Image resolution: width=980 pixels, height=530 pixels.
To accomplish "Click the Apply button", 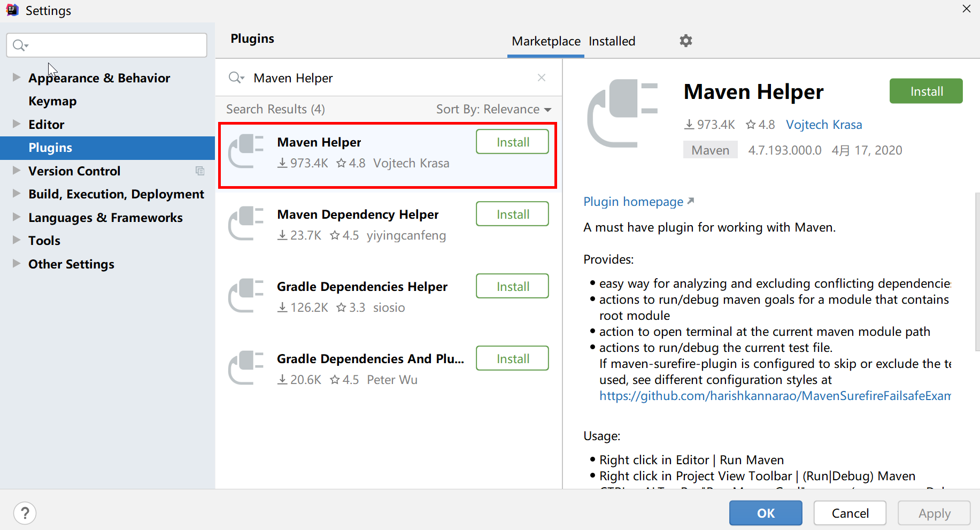I will pos(935,513).
